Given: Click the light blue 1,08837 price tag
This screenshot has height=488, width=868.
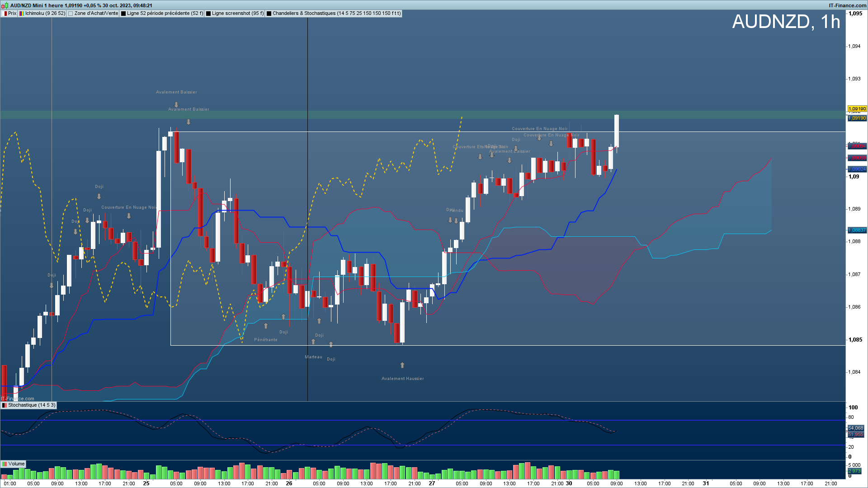Looking at the screenshot, I should [x=857, y=230].
